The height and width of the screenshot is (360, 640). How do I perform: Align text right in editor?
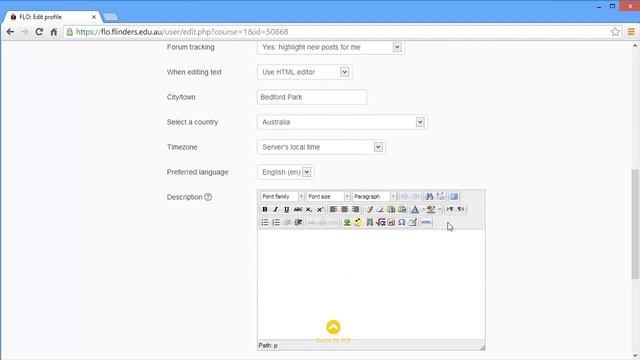click(356, 209)
